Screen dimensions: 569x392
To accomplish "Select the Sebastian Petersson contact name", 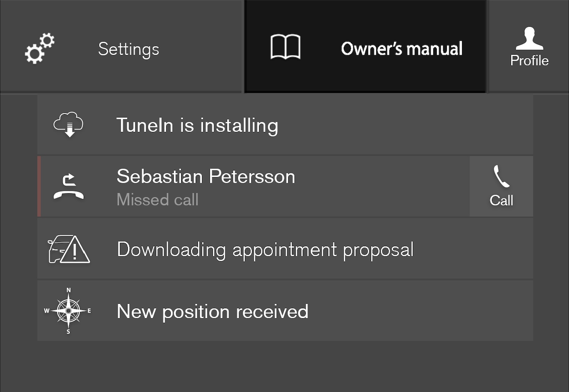I will [206, 177].
